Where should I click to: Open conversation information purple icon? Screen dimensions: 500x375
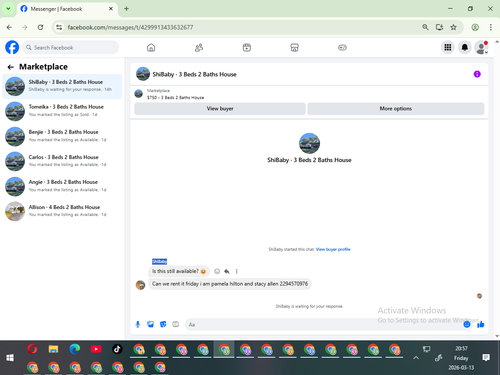pos(477,74)
